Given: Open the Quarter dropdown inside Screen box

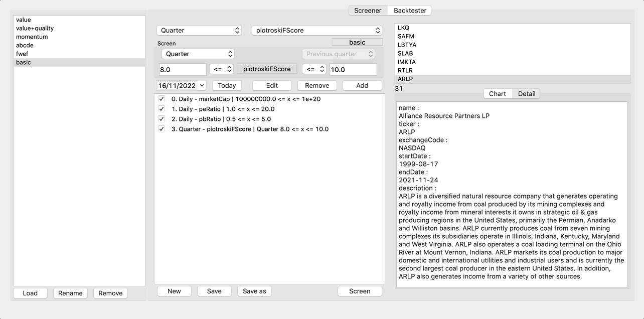Looking at the screenshot, I should [198, 54].
